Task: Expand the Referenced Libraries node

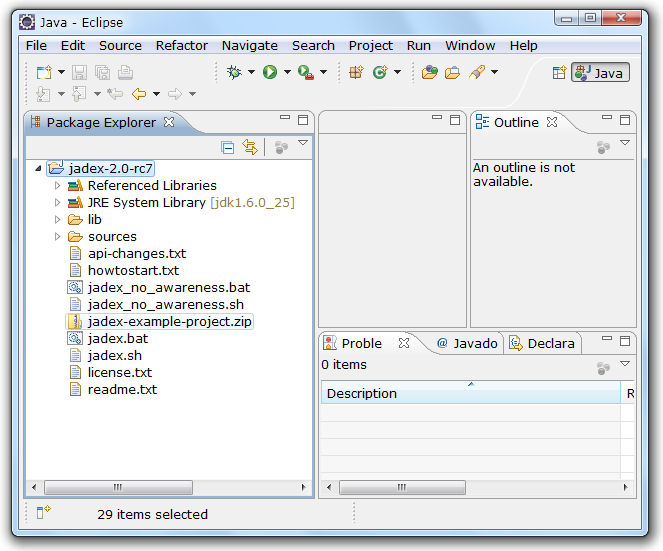Action: pyautogui.click(x=58, y=185)
